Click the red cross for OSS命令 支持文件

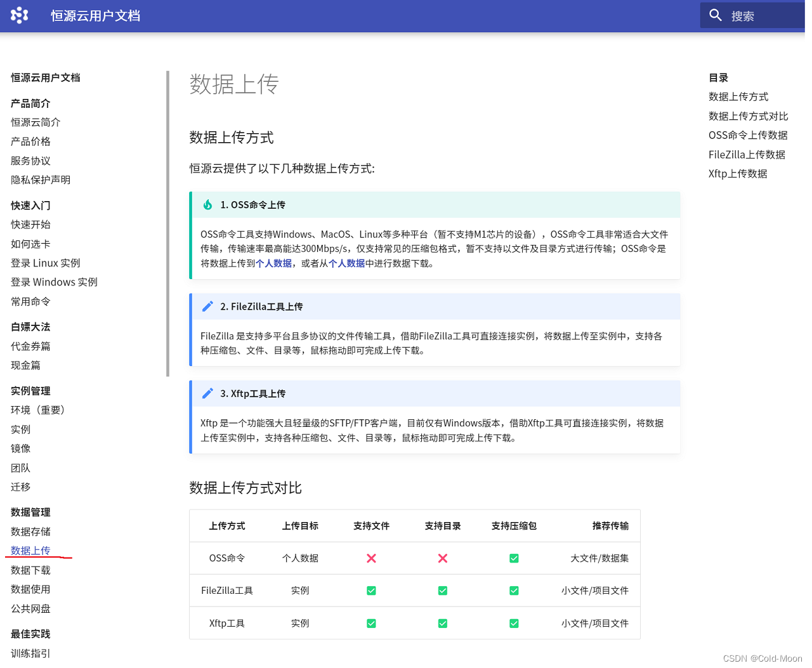pos(372,558)
